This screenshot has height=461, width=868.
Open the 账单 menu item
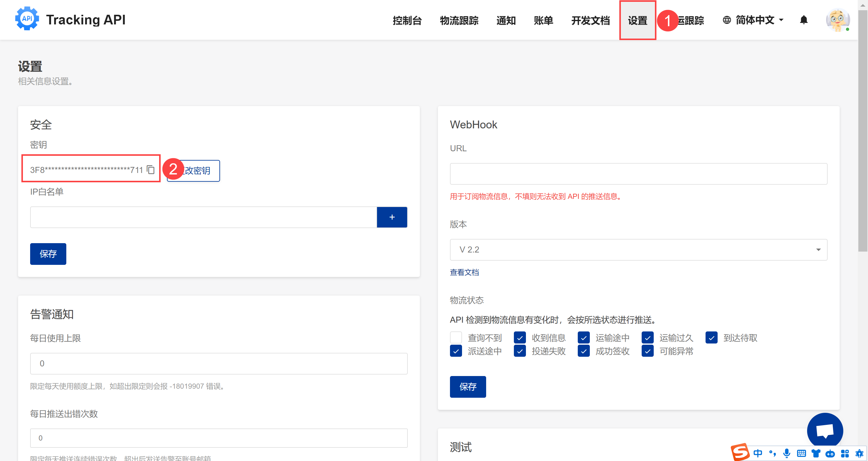pos(543,20)
